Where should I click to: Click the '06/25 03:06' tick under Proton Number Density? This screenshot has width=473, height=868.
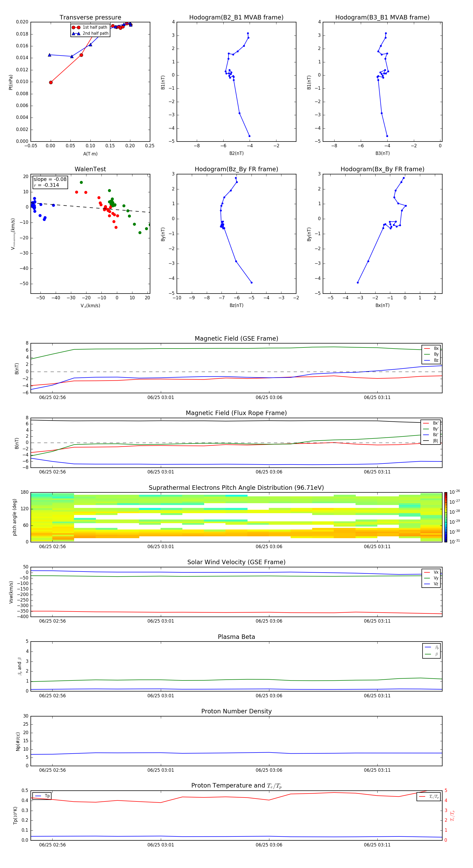pos(269,770)
